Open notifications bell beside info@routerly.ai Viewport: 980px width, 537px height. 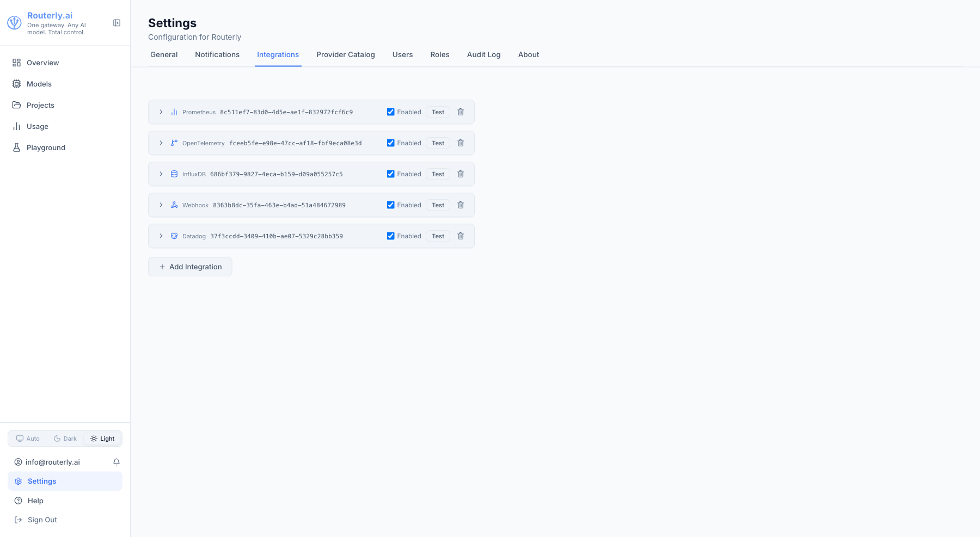tap(117, 462)
